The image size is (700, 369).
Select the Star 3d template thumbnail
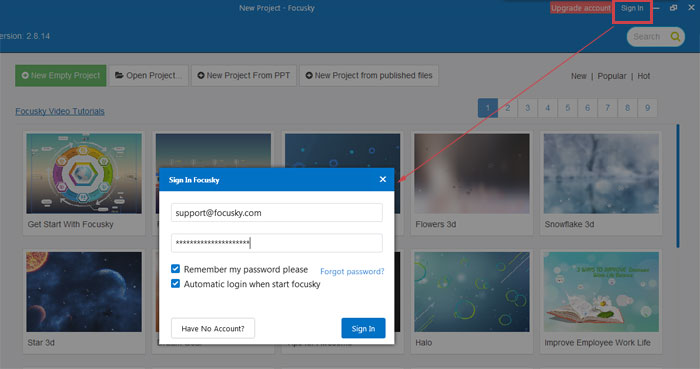tap(84, 292)
